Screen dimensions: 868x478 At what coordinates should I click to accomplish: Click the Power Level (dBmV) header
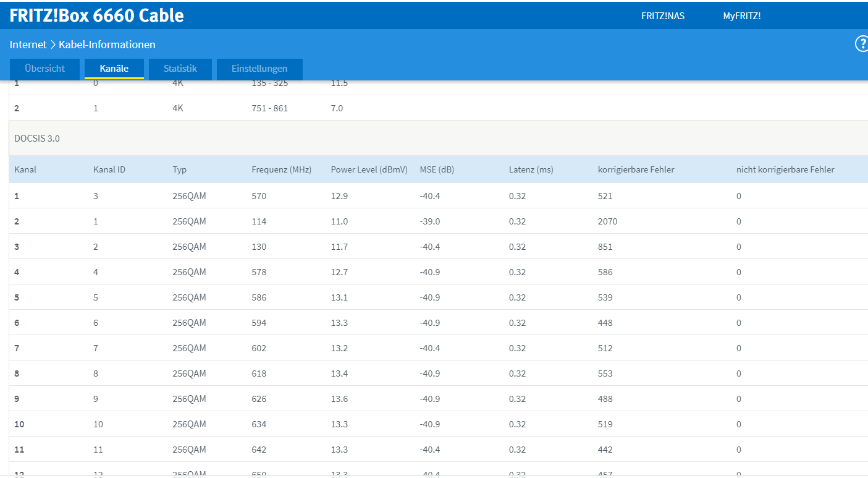tap(369, 169)
